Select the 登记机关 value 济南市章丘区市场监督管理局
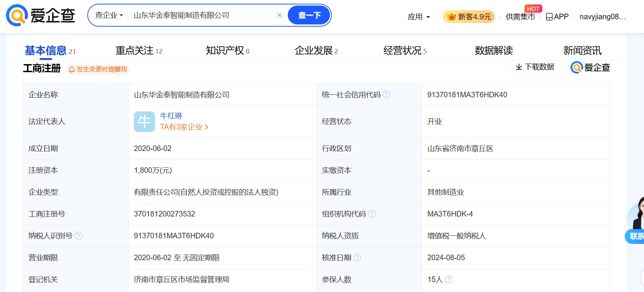 point(182,279)
